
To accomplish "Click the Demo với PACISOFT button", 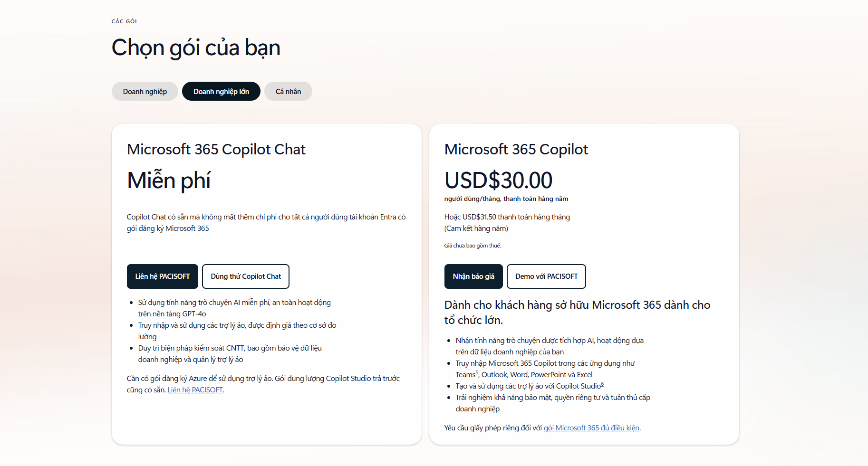I will 546,276.
